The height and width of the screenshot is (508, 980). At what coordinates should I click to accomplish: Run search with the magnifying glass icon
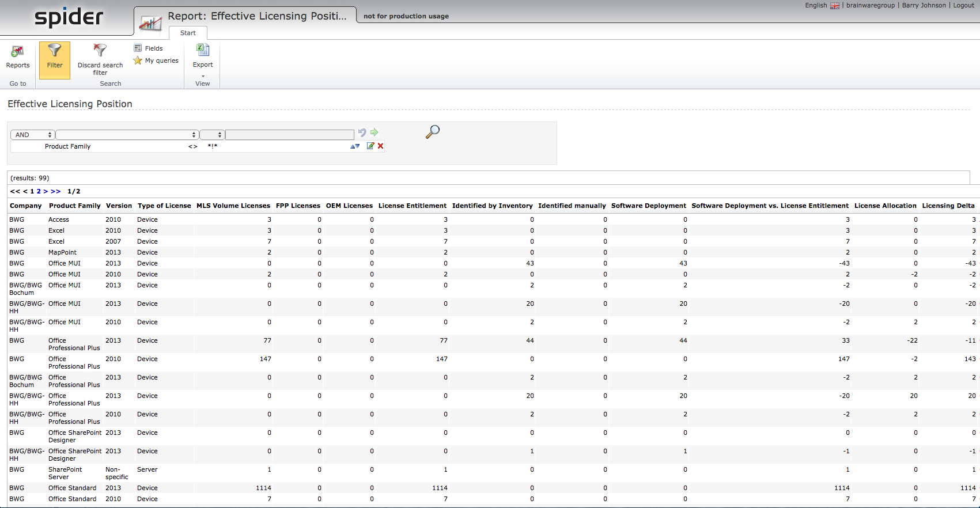click(432, 132)
